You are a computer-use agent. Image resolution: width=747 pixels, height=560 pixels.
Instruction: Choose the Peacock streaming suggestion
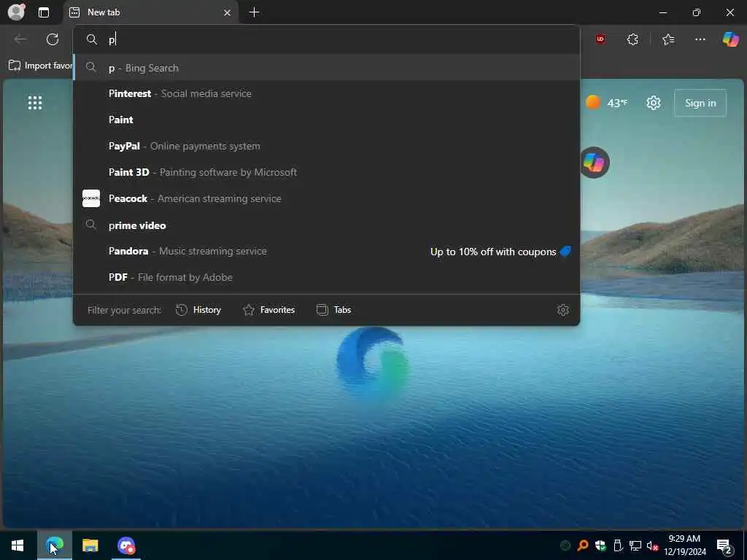coord(327,198)
